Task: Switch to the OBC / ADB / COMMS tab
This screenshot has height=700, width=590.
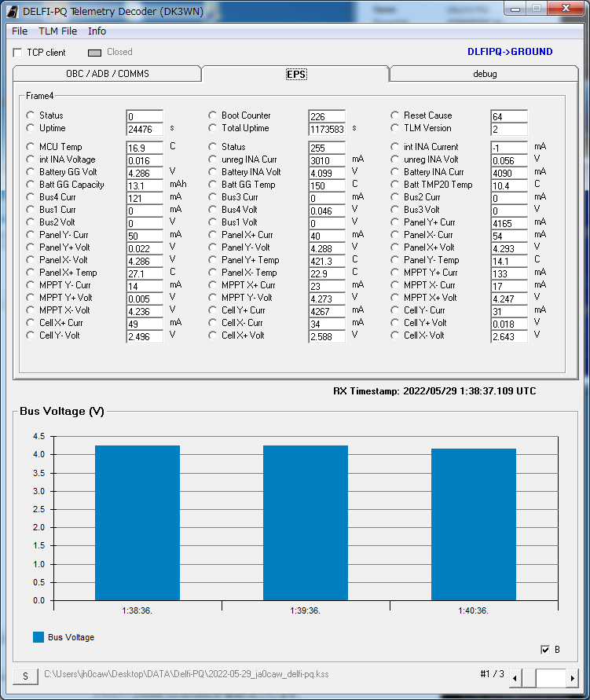Action: click(x=107, y=74)
